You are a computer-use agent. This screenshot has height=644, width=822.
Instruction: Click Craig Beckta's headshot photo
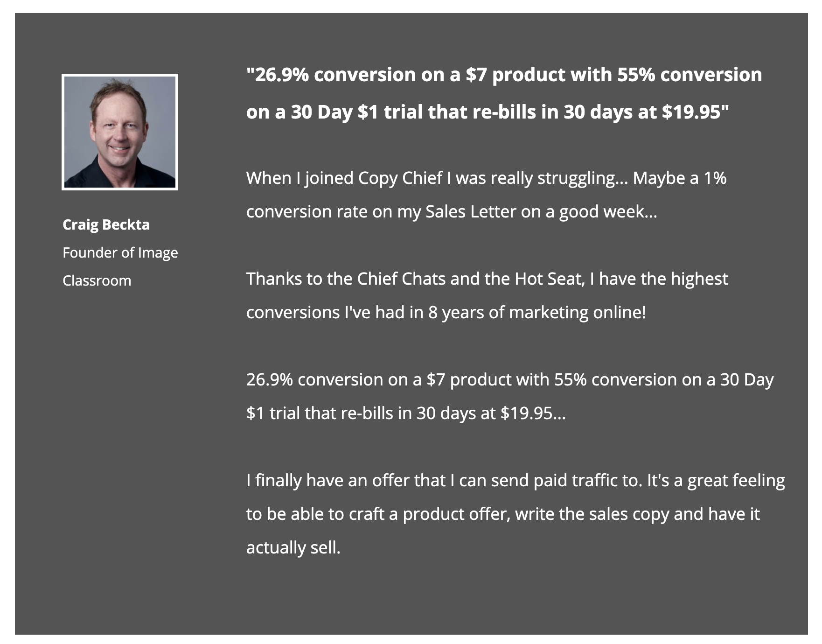pyautogui.click(x=120, y=132)
